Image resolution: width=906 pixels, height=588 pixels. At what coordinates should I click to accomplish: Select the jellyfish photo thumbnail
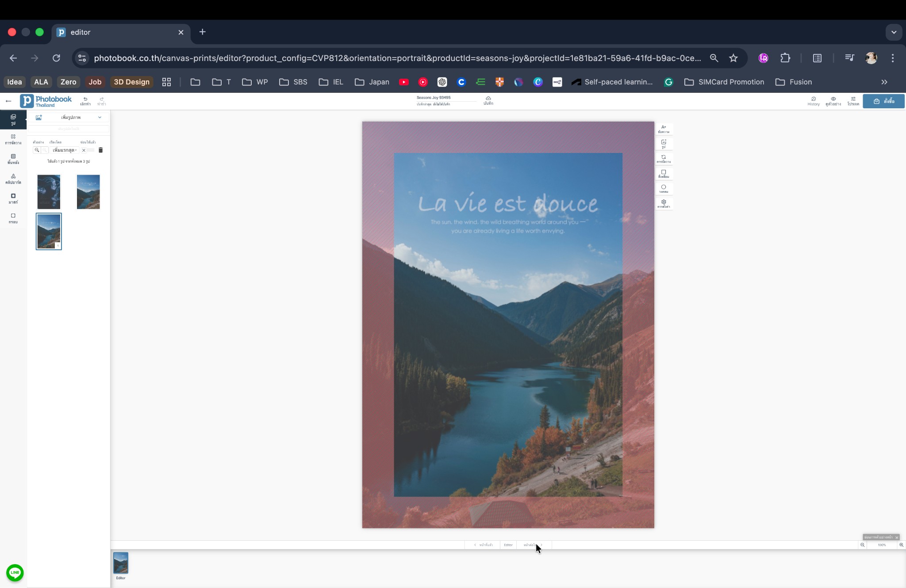[49, 192]
